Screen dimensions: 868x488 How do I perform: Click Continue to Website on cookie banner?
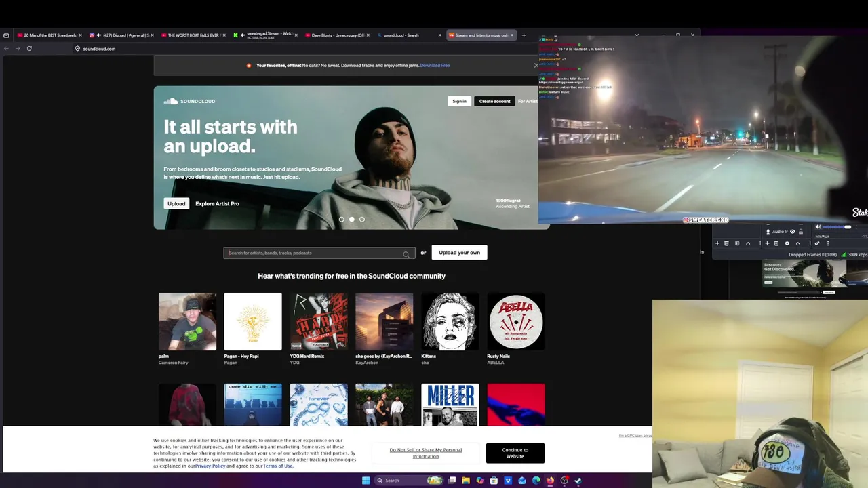coord(515,453)
